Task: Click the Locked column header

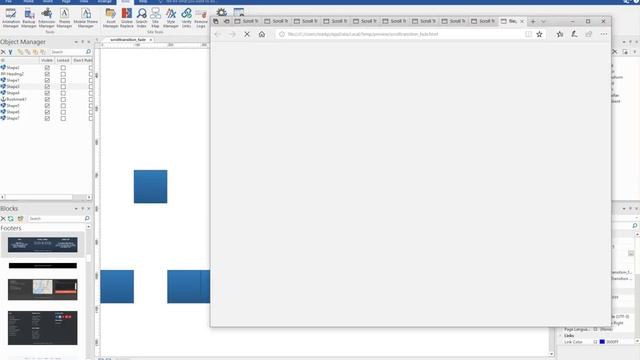Action: click(63, 60)
